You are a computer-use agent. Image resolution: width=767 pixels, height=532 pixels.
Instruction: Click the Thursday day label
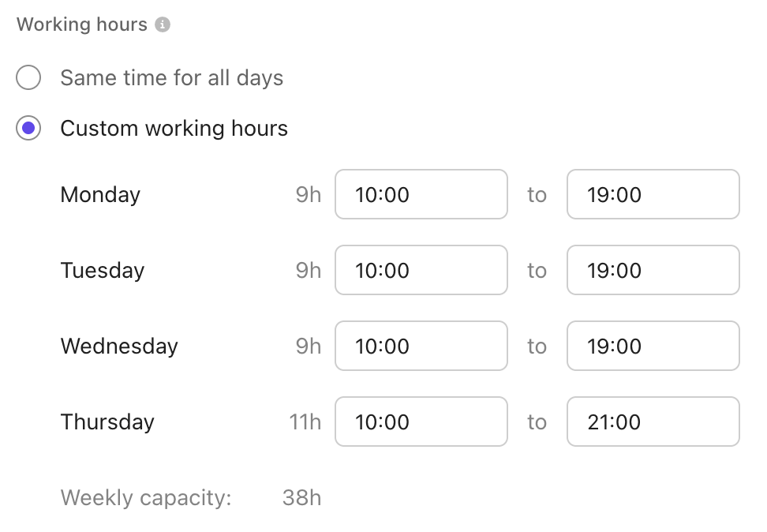click(107, 422)
